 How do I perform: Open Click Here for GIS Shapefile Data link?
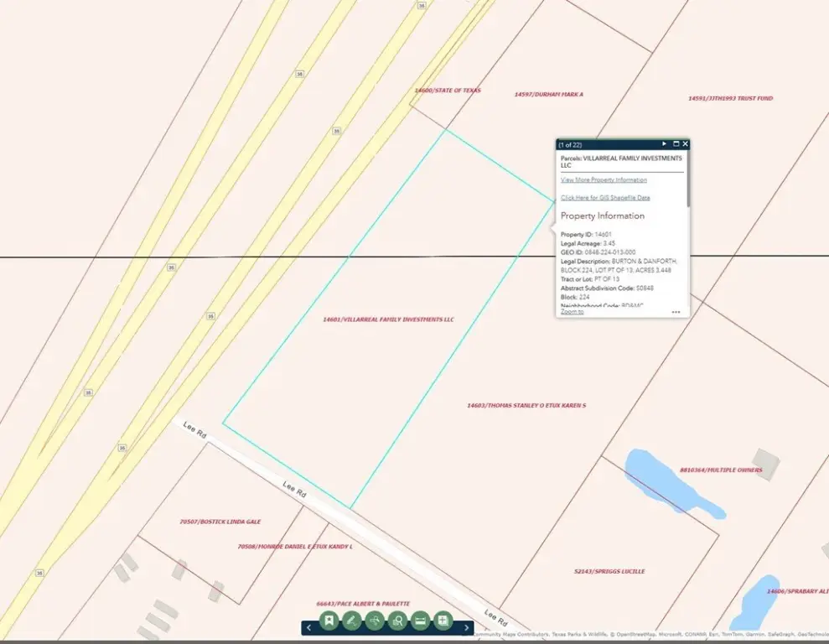(x=605, y=198)
